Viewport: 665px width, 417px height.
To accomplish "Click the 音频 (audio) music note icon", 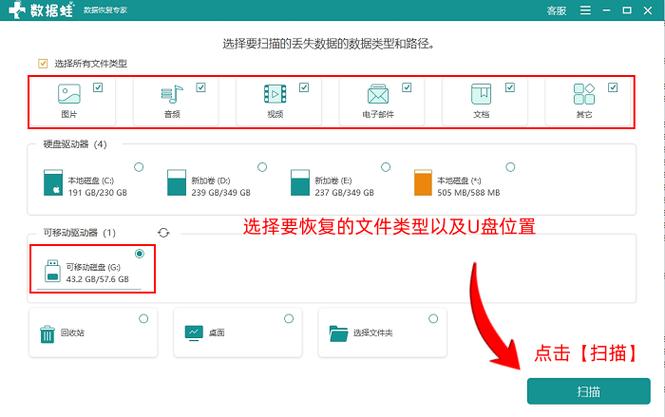I will [x=172, y=94].
